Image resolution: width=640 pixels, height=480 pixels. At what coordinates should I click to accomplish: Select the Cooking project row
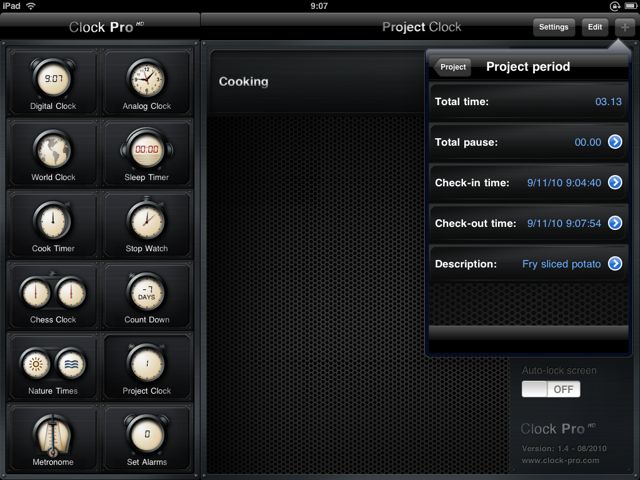(317, 82)
